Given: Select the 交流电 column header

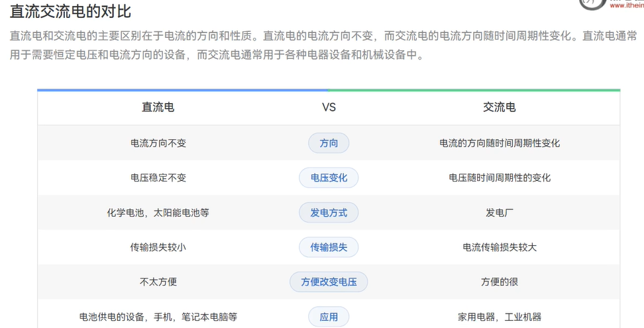Looking at the screenshot, I should tap(500, 107).
